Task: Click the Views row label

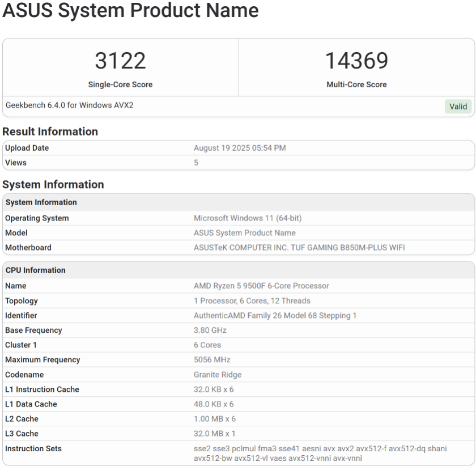Action: coord(16,163)
